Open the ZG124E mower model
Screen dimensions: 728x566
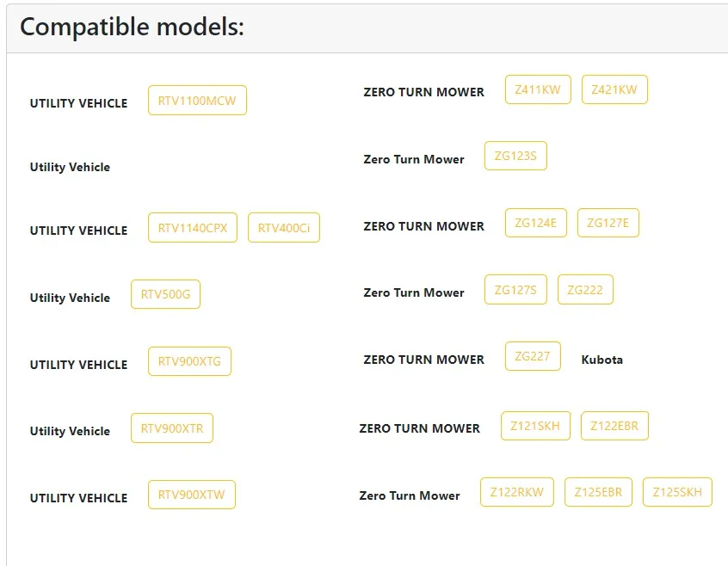point(536,223)
